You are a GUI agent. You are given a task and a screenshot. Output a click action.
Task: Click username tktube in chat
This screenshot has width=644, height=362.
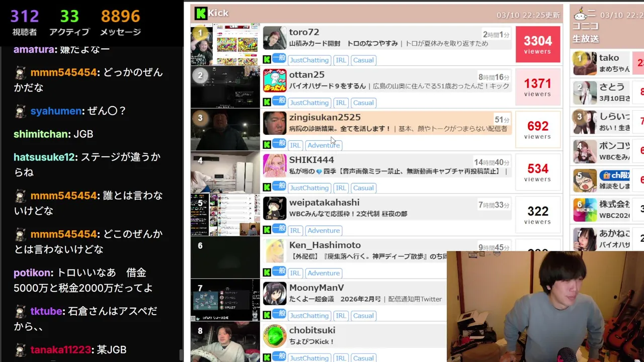tap(46, 311)
